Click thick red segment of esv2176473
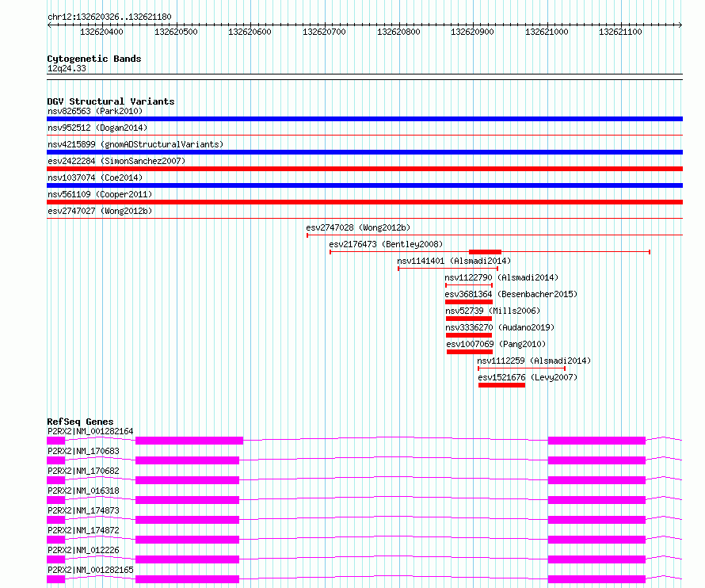This screenshot has height=588, width=705. pos(485,252)
